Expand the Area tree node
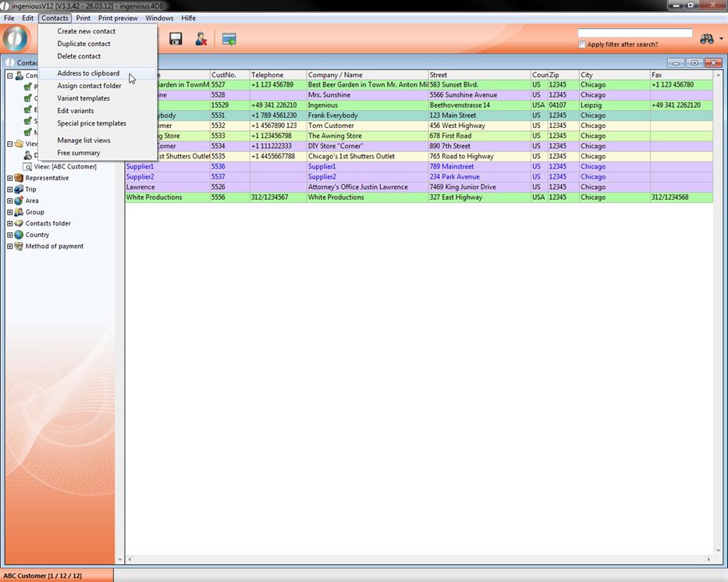Screen dimensions: 728x582 pos(10,201)
